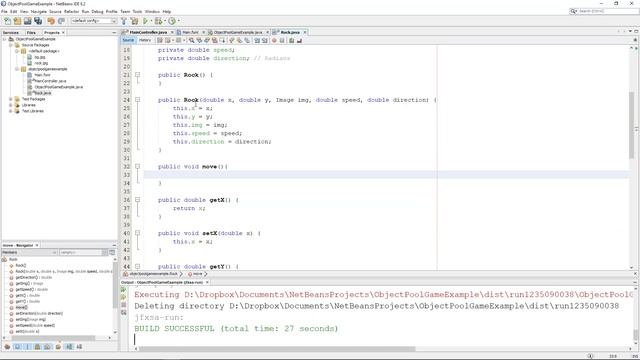
Task: Click the editor vertical scrollbar thumb
Action: pos(631,124)
